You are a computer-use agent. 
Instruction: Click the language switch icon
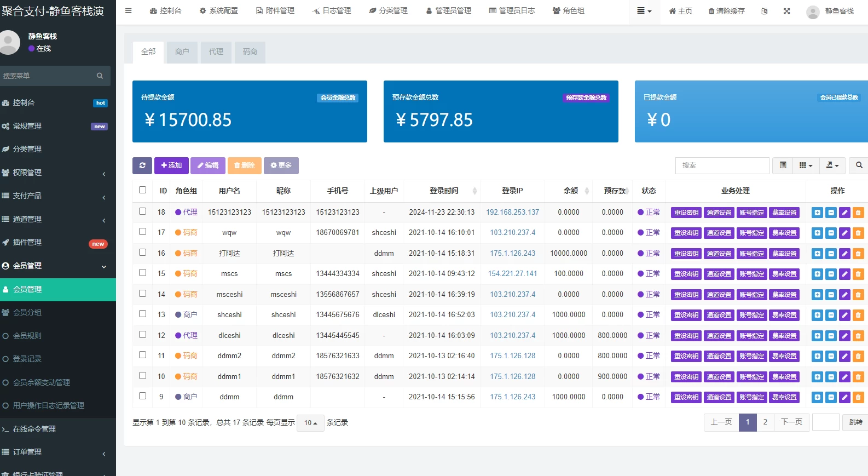[x=764, y=11]
